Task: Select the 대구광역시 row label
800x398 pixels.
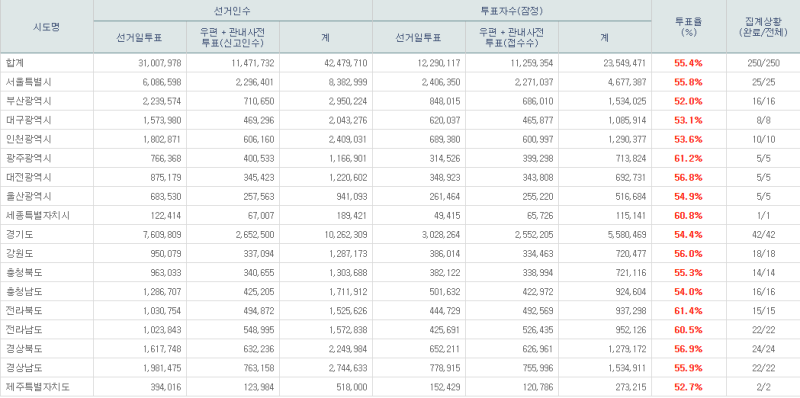Action: pos(29,120)
